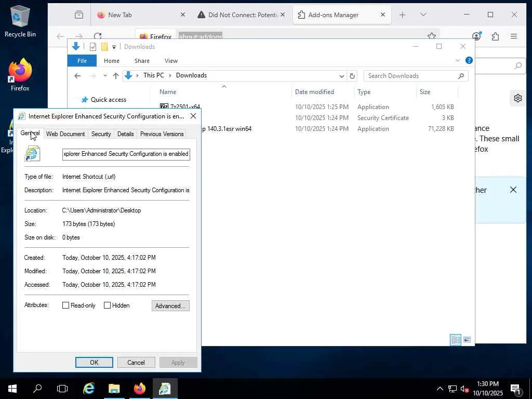
Task: Dismiss the Add-ons Manager blue notification
Action: click(x=513, y=190)
